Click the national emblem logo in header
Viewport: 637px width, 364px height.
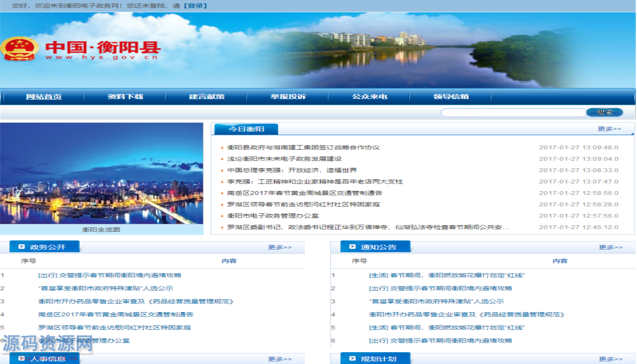19,49
